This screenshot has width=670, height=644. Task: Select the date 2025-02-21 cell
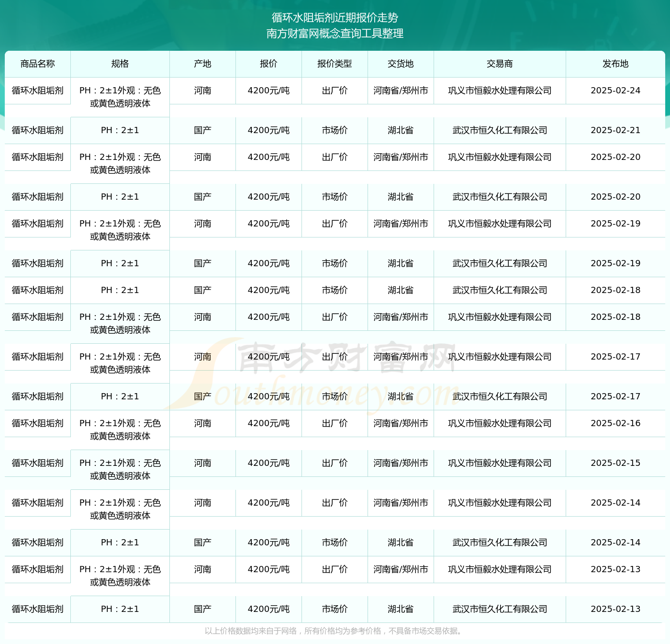[x=615, y=130]
